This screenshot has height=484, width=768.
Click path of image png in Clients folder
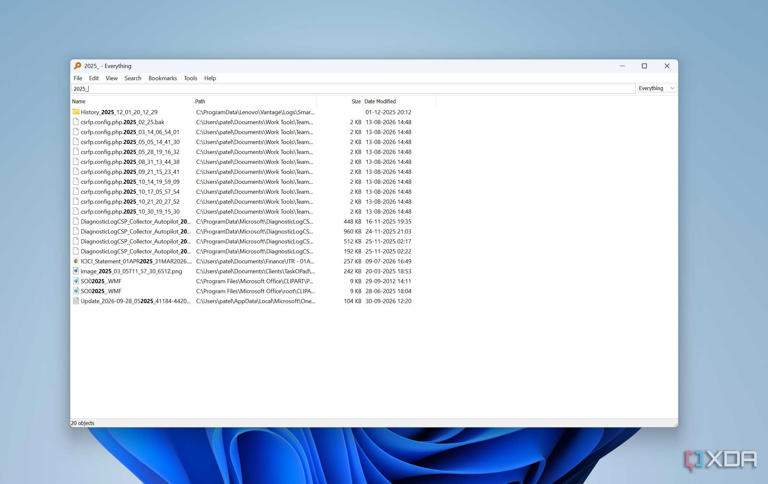coord(255,271)
